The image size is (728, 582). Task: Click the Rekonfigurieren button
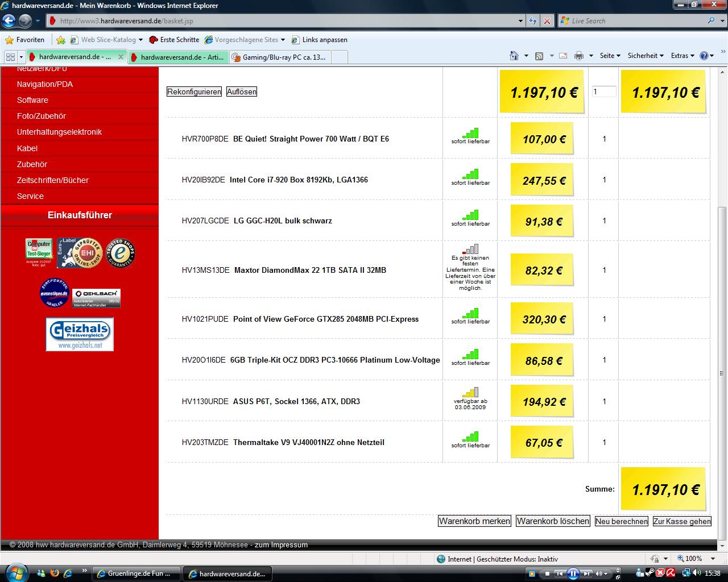pyautogui.click(x=194, y=92)
